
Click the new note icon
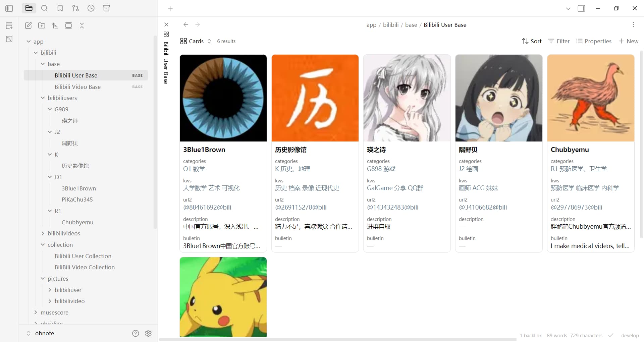click(29, 25)
